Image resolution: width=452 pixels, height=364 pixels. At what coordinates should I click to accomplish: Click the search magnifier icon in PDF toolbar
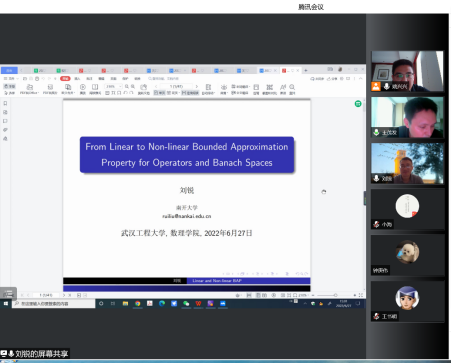[292, 87]
